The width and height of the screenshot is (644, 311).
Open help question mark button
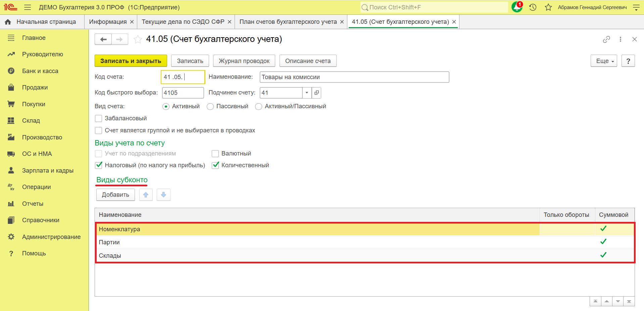(x=628, y=61)
